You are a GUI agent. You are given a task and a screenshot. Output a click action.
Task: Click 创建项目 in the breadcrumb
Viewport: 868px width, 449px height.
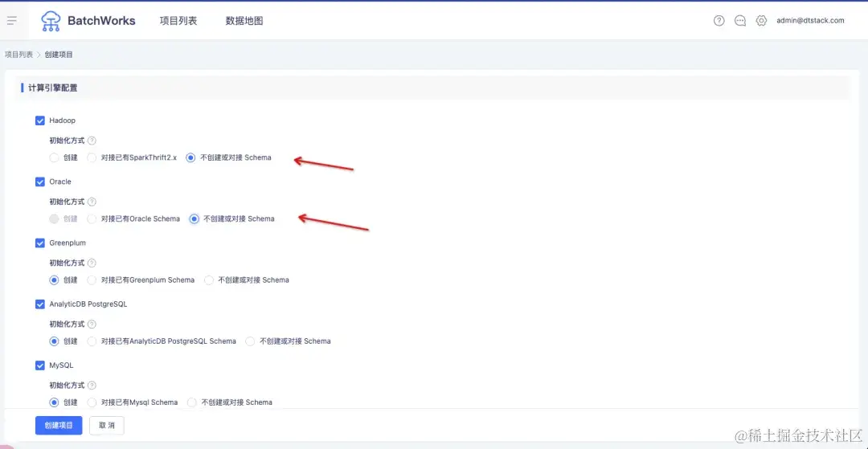click(59, 55)
